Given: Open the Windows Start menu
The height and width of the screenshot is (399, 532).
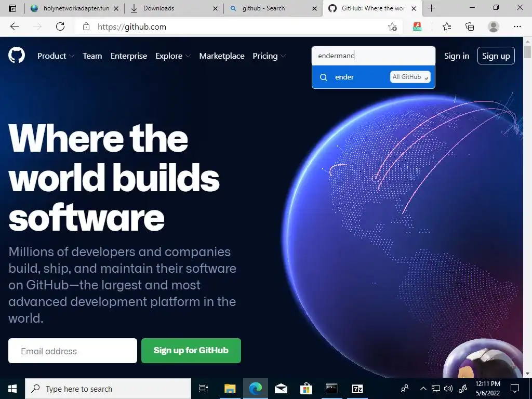Looking at the screenshot, I should (12, 389).
